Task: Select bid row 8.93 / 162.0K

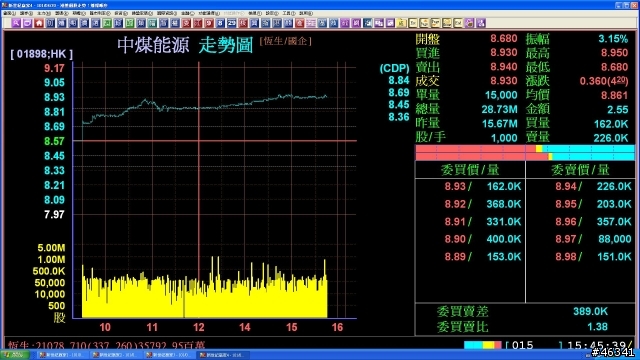Action: (x=483, y=187)
